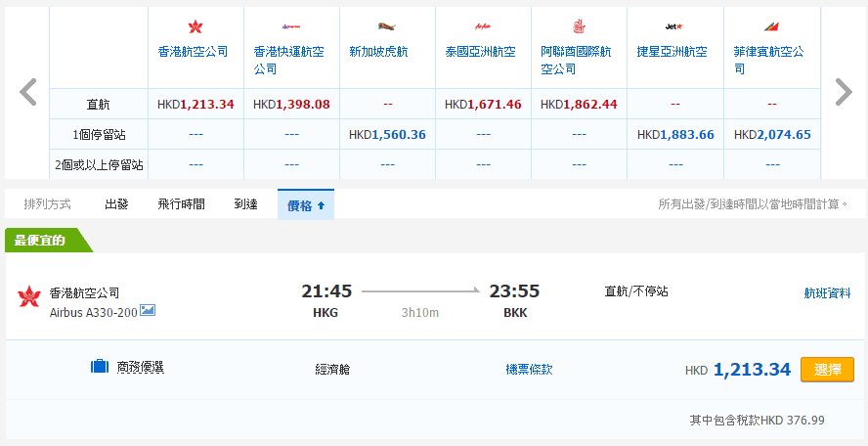This screenshot has width=868, height=446.
Task: Click the Philippine Airlines logo icon
Action: [772, 26]
